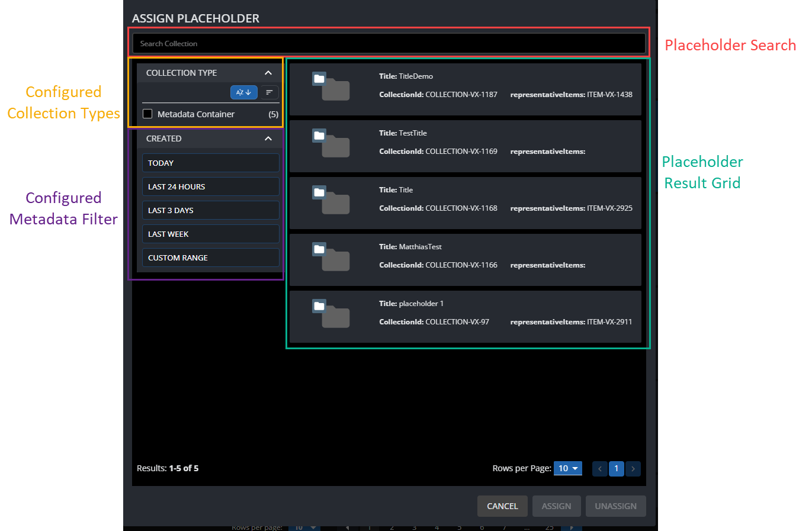Filter by Today created date
The image size is (812, 531).
click(210, 163)
